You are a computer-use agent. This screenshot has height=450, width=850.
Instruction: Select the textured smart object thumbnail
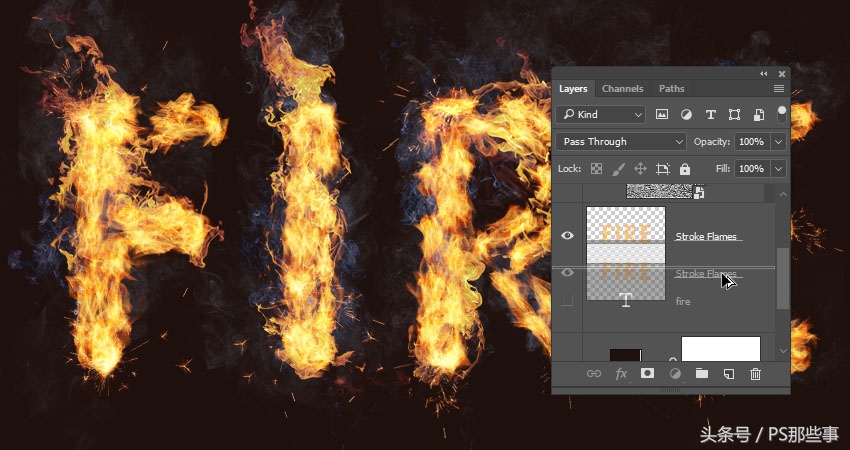tap(660, 191)
